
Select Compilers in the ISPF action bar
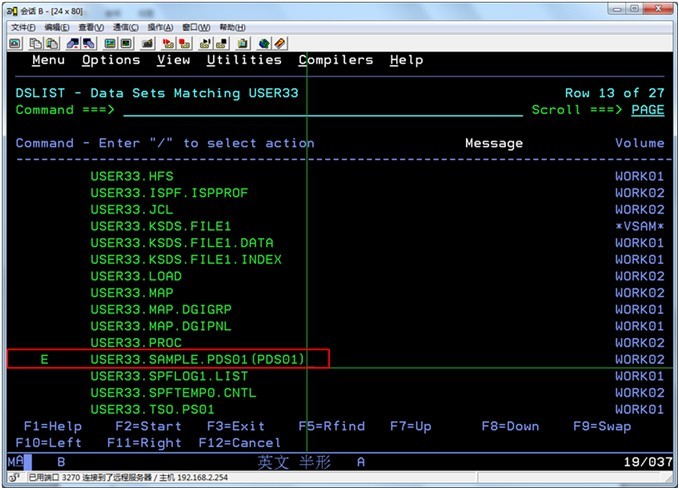pos(336,60)
